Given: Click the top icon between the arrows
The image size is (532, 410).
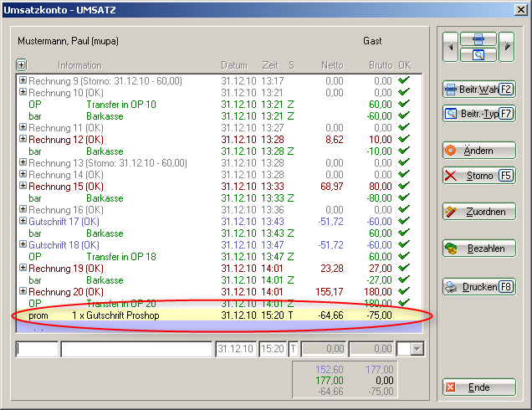Looking at the screenshot, I should click(x=478, y=39).
